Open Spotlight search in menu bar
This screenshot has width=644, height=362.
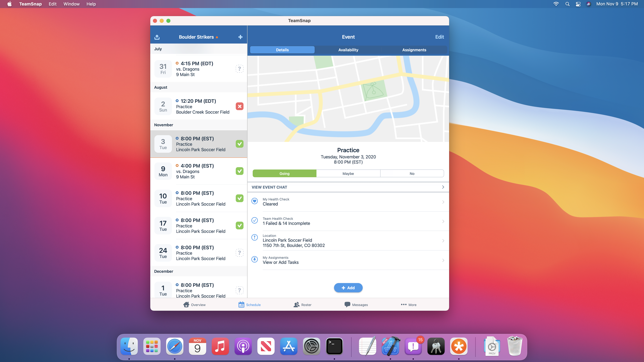pos(567,4)
